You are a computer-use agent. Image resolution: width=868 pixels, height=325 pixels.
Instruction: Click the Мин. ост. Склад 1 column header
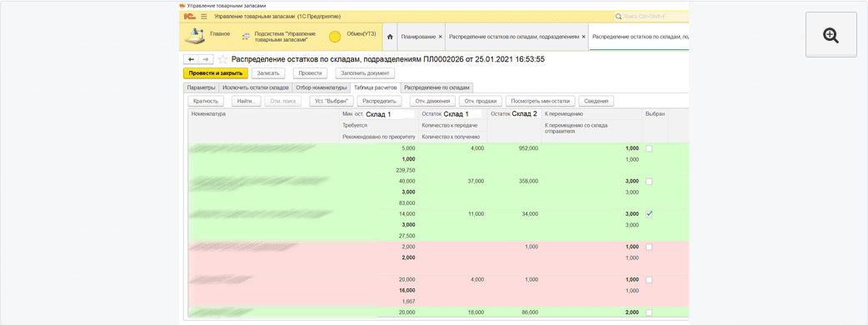pyautogui.click(x=379, y=114)
